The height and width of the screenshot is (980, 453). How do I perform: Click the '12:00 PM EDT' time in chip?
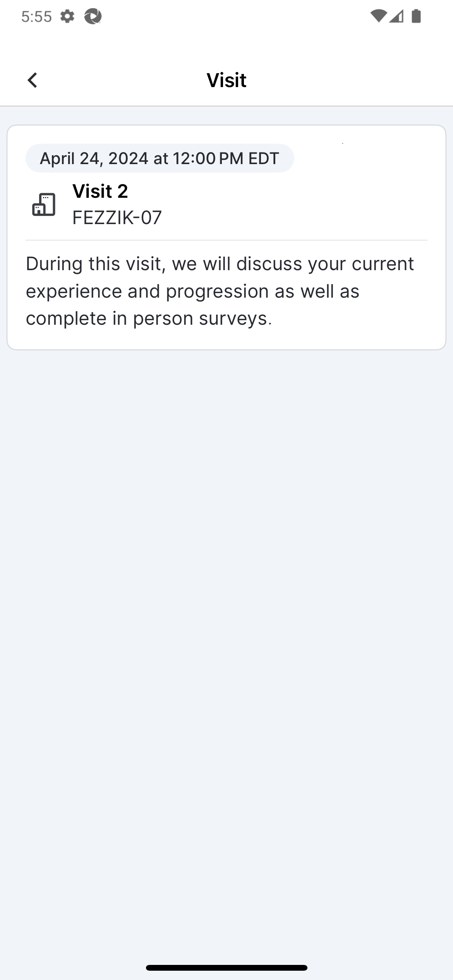[226, 158]
